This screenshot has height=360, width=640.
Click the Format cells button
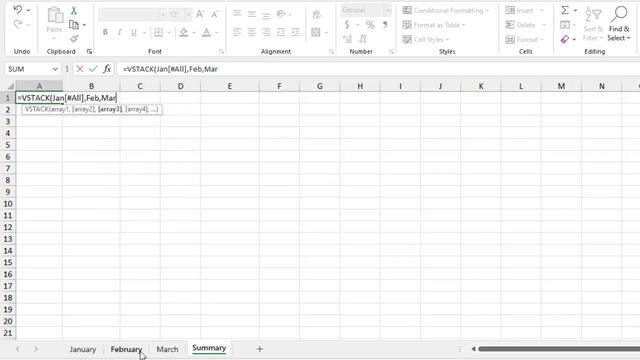(524, 40)
